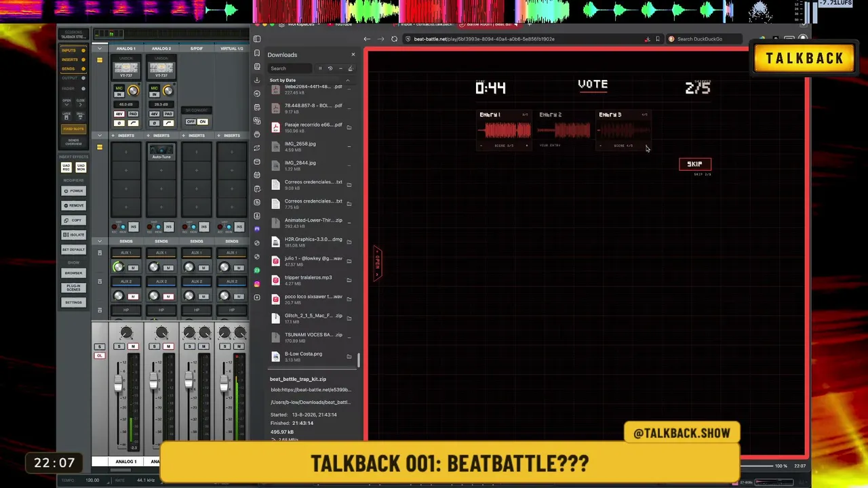
Task: Click the Isolate modifier button in Console
Action: [x=73, y=235]
